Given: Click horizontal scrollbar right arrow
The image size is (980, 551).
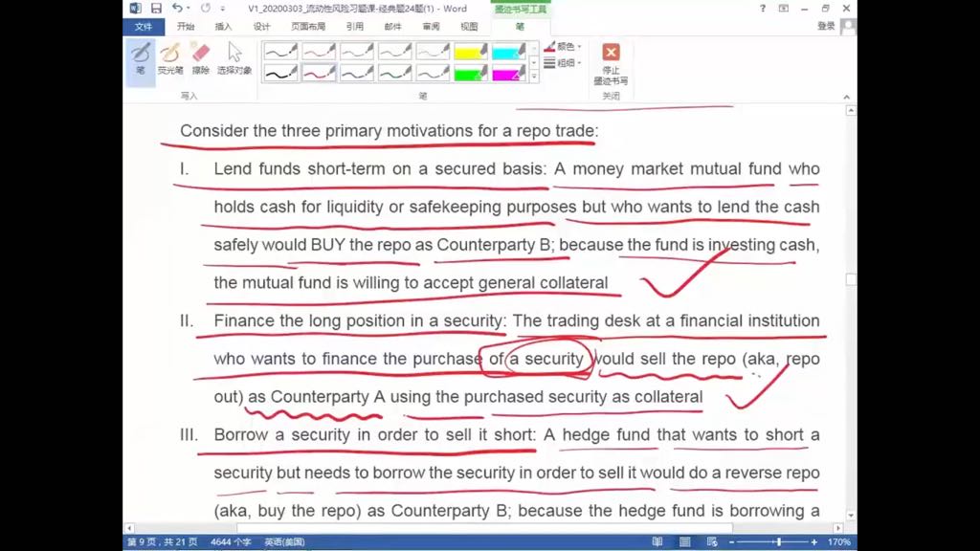Looking at the screenshot, I should coord(838,528).
